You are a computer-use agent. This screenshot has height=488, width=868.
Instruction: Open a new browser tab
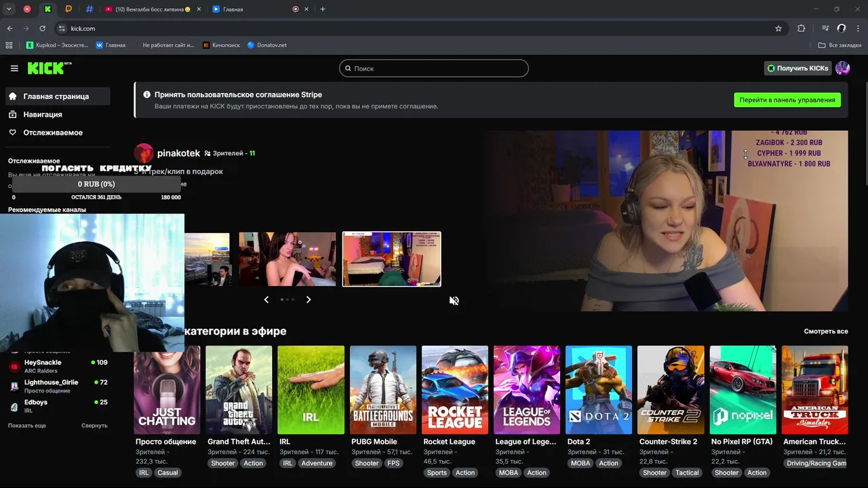click(x=323, y=9)
